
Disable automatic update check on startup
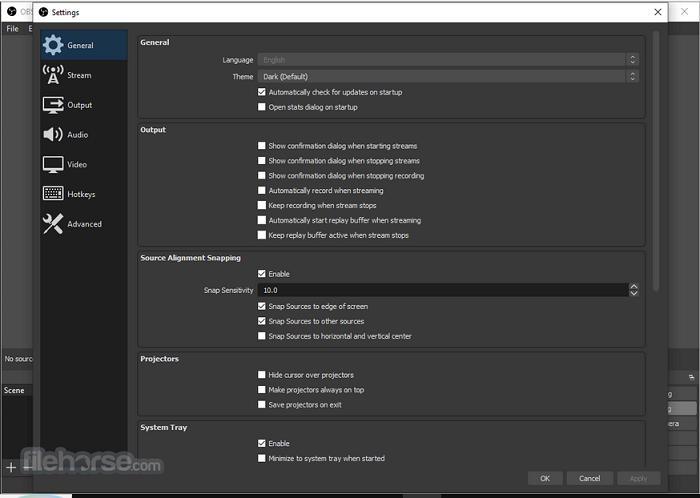click(262, 92)
